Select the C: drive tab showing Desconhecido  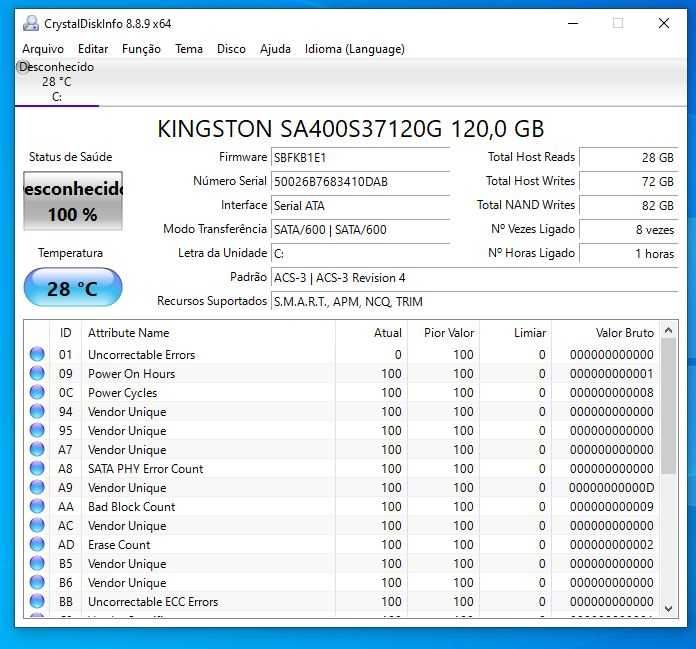(57, 82)
